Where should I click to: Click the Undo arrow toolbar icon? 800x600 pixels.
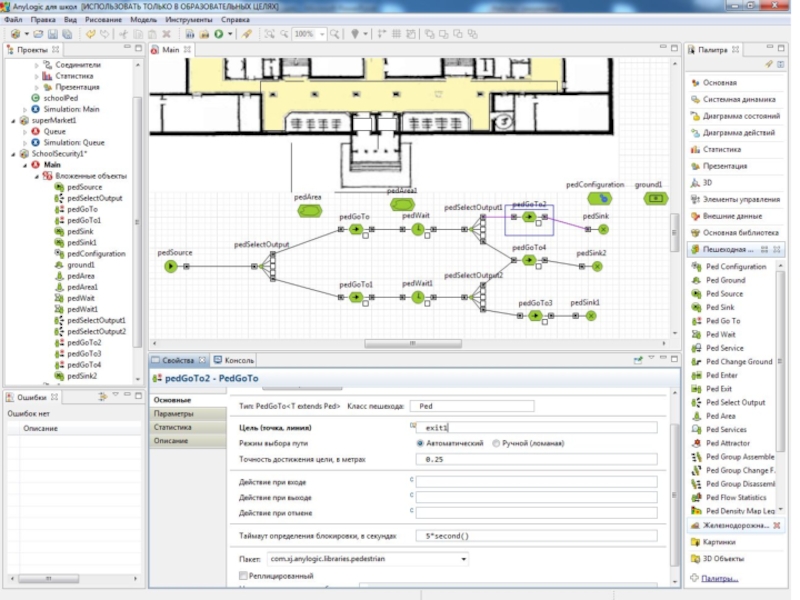[90, 34]
